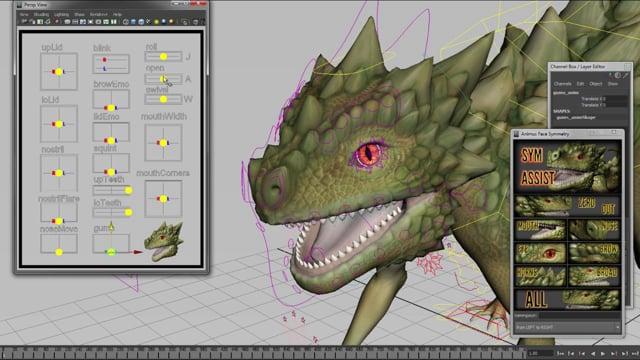Screen dimensions: 640x360
Task: Click the play forwards button
Action: pyautogui.click(x=603, y=353)
